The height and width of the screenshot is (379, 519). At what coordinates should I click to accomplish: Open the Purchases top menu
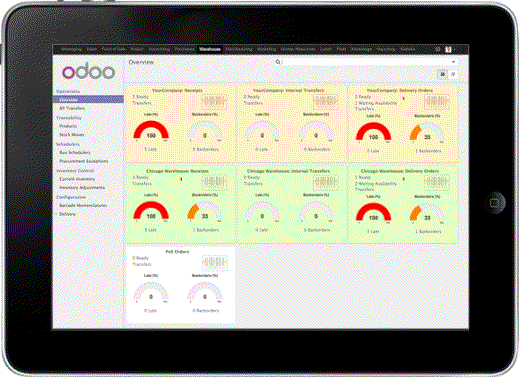(184, 50)
